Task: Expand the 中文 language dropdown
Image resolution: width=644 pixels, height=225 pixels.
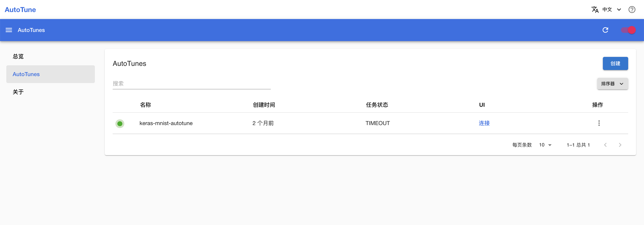Action: pos(611,10)
